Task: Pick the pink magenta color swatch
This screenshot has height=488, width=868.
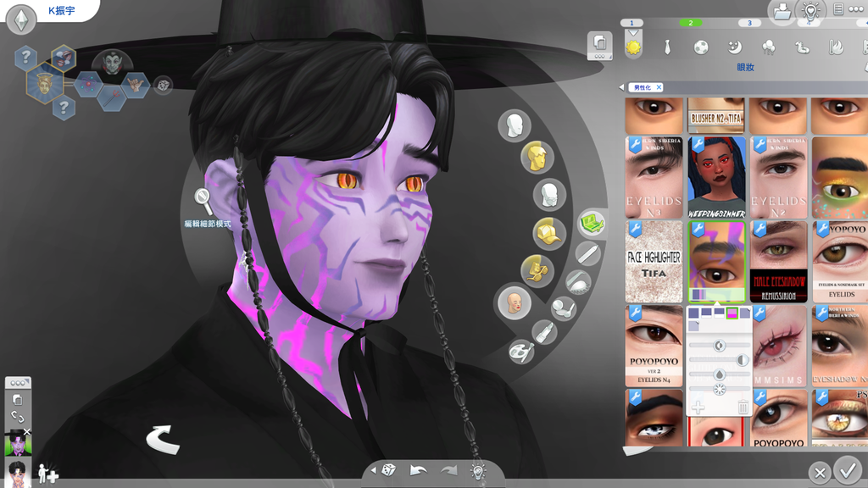Action: [x=732, y=313]
